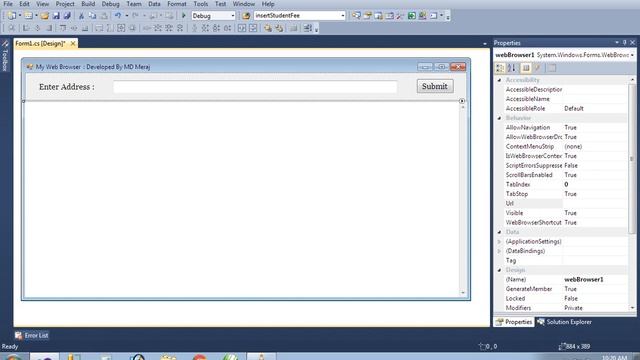
Task: Open the Error List tab
Action: [31, 336]
